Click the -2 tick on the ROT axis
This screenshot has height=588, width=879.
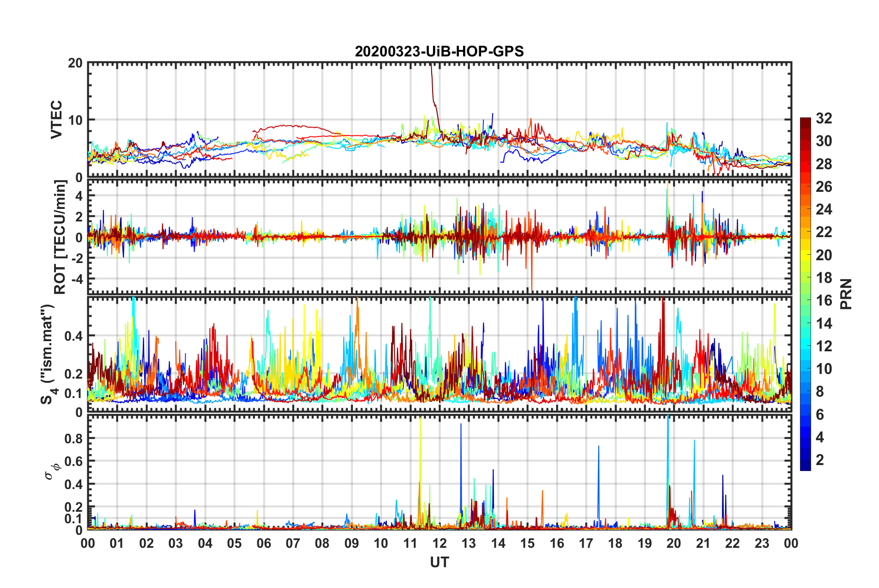[77, 258]
